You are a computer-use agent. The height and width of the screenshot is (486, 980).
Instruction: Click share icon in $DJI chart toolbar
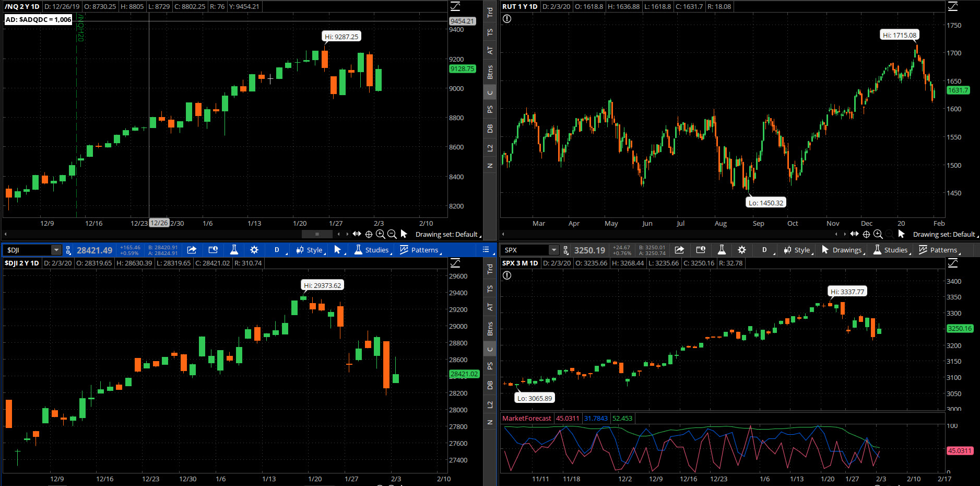[x=192, y=250]
